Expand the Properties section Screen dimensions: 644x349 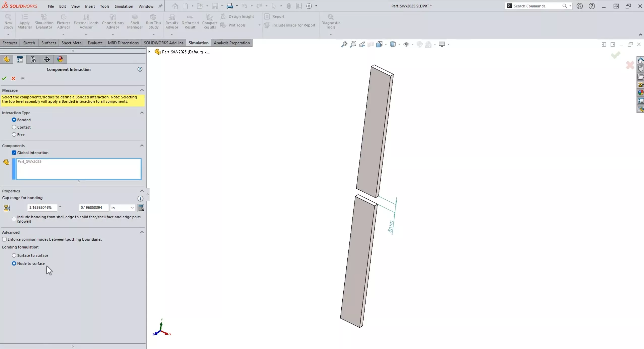click(141, 191)
